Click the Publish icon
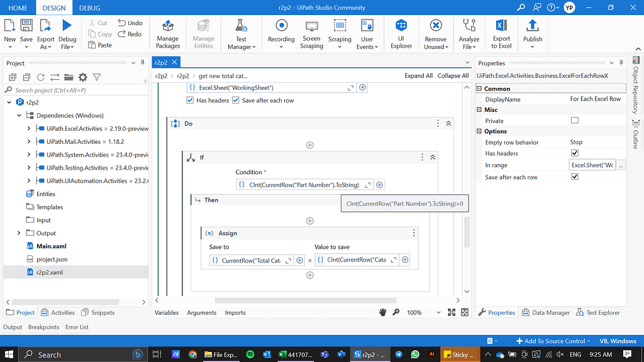Viewport: 644px width, 362px height. 533,26
